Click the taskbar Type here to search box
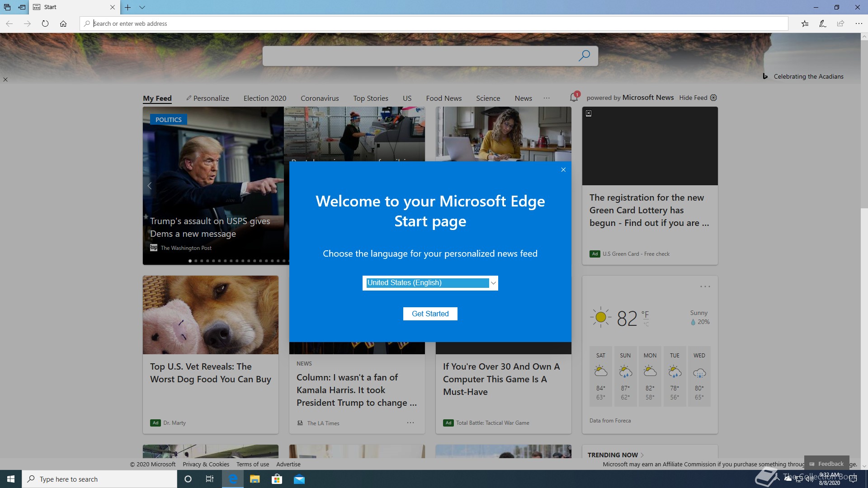Screen dimensions: 868x488 point(99,479)
